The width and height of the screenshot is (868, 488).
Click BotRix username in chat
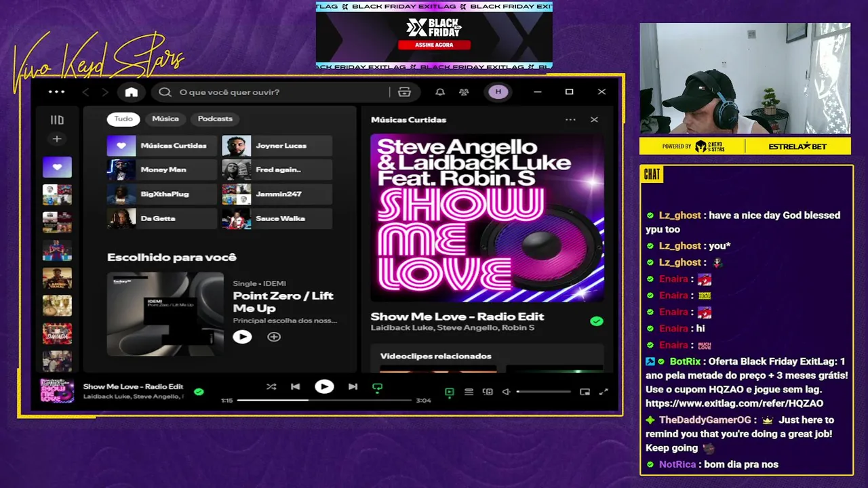(685, 361)
